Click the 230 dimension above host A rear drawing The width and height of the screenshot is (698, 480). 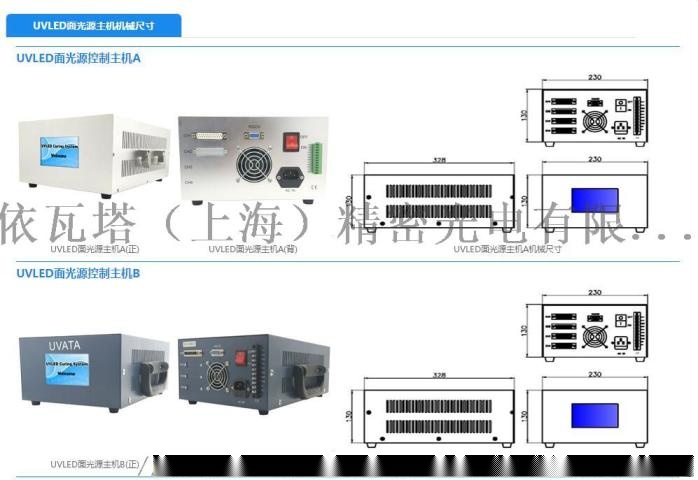point(595,77)
